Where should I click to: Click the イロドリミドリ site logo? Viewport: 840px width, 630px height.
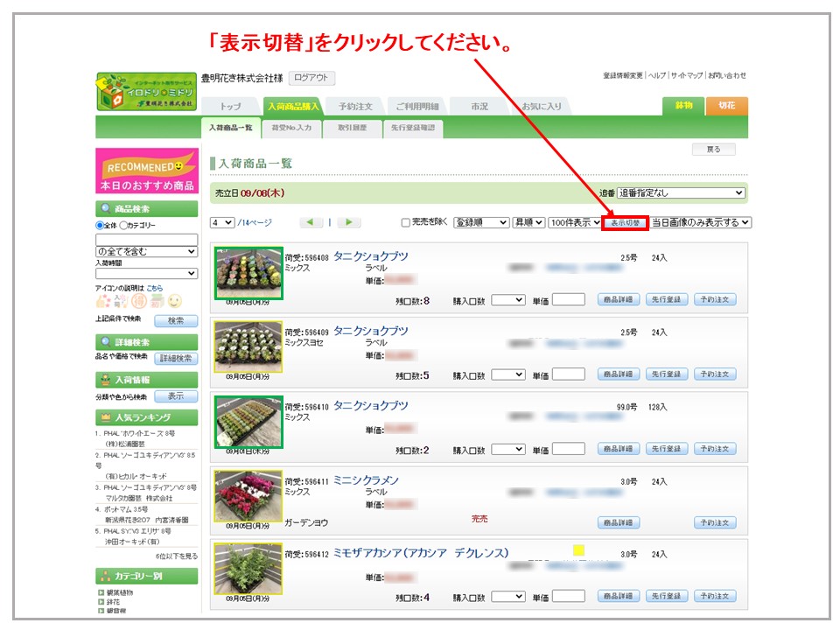pos(146,92)
